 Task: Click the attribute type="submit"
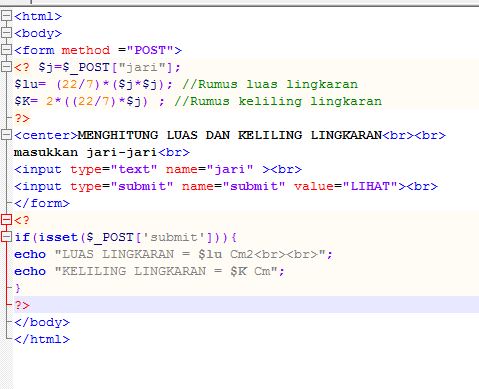[x=122, y=186]
